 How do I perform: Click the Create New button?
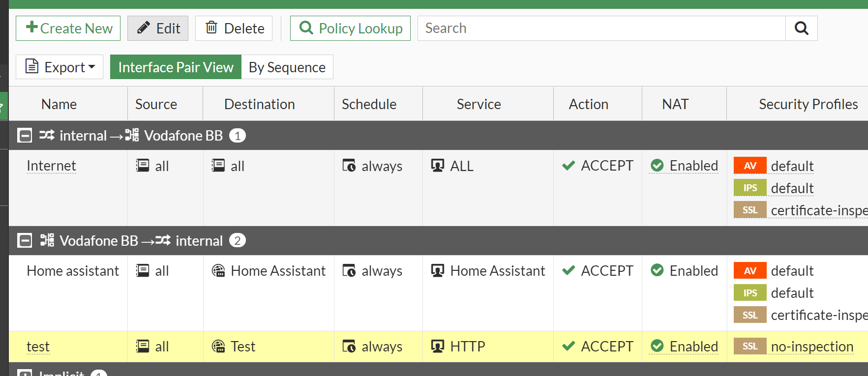pos(68,29)
